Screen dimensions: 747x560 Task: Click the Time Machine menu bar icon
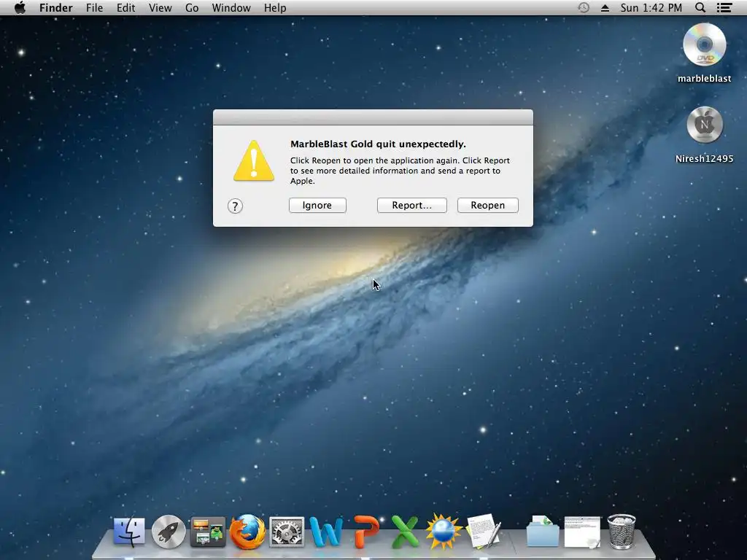[584, 7]
